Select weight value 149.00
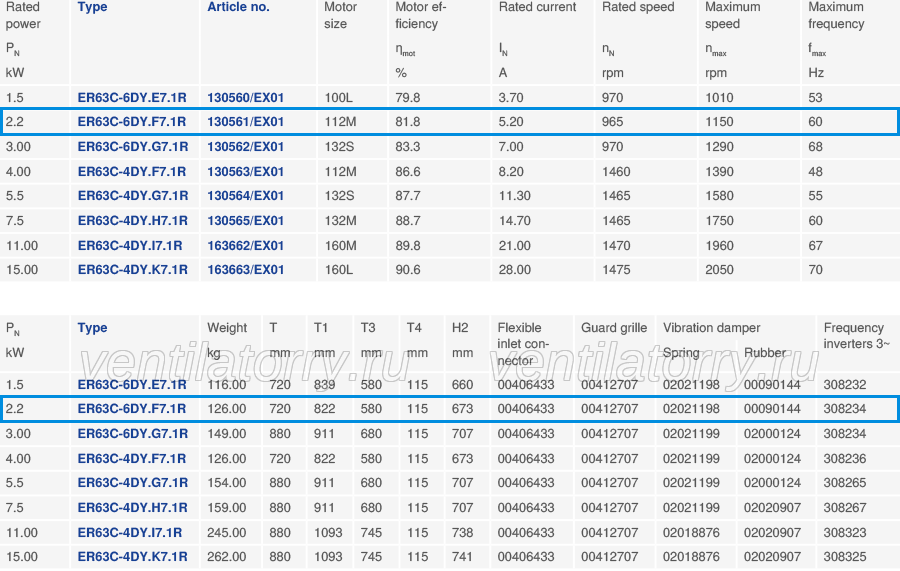 click(227, 434)
